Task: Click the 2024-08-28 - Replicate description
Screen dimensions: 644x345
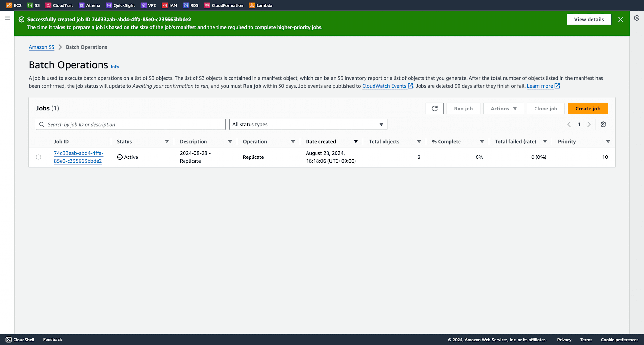Action: (195, 157)
